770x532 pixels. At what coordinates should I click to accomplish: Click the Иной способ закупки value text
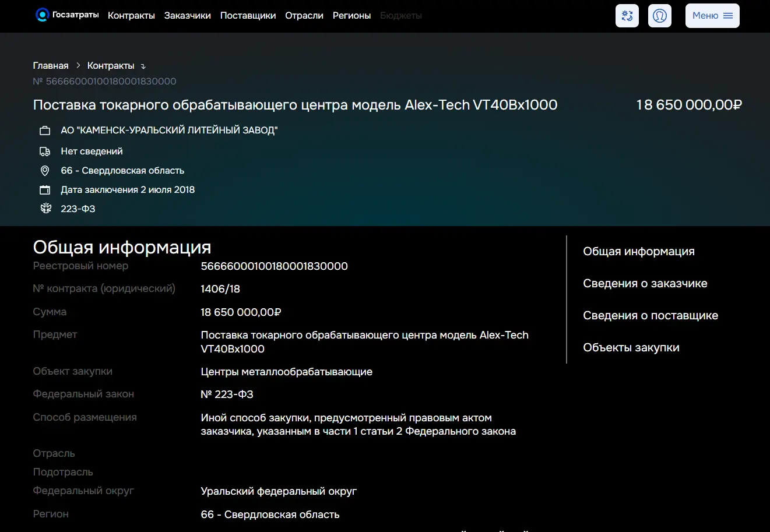tap(358, 425)
